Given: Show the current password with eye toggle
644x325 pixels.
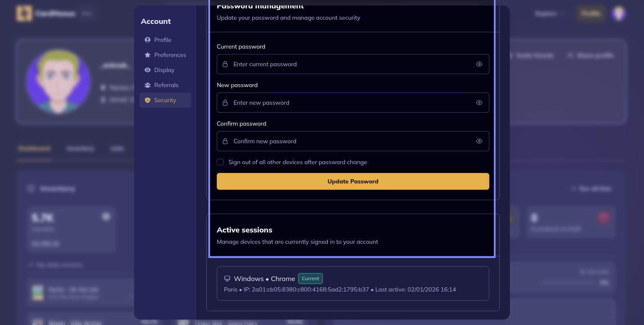Looking at the screenshot, I should (479, 64).
